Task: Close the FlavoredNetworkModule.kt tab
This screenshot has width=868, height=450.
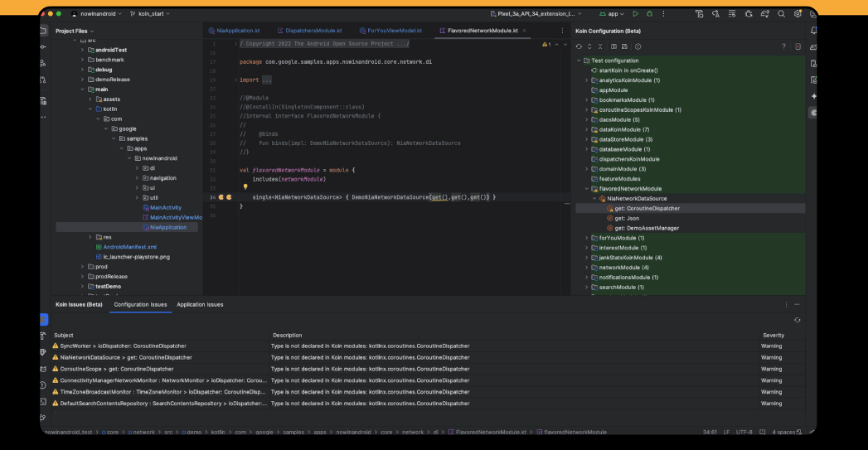Action: point(524,31)
